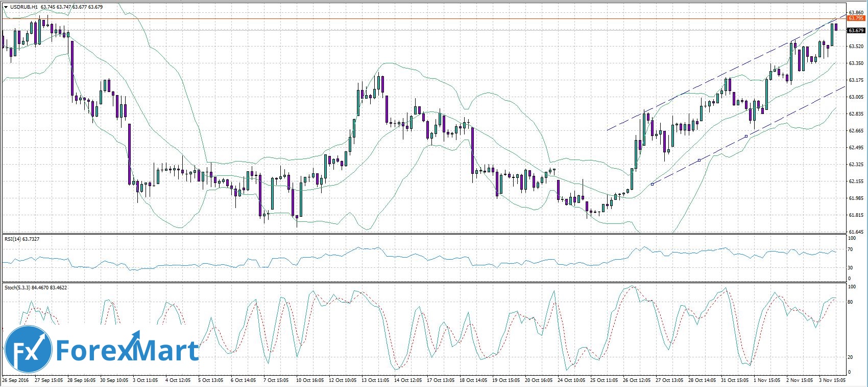Click the black 63.679 current price tag
Image resolution: width=868 pixels, height=387 pixels.
856,31
